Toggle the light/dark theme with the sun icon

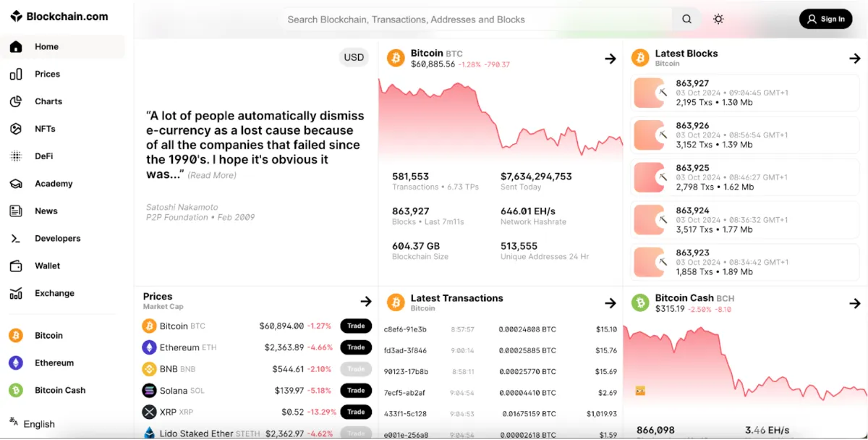(x=718, y=19)
